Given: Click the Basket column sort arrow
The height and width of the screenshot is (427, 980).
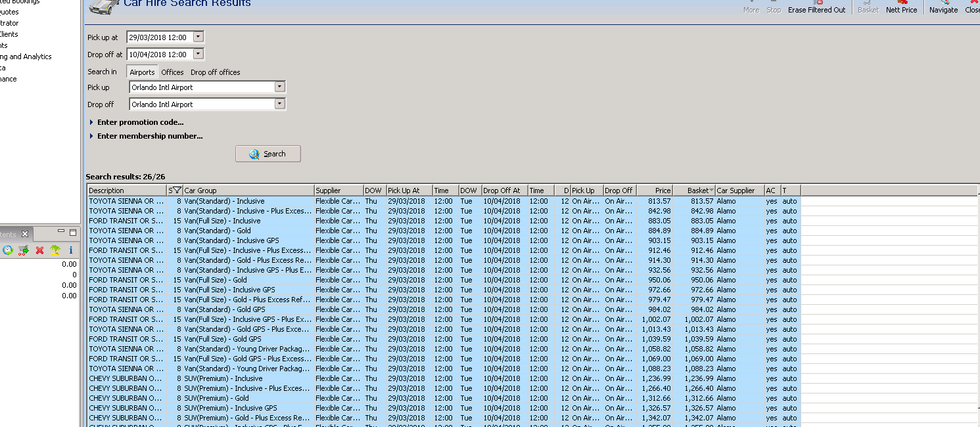Looking at the screenshot, I should [712, 191].
